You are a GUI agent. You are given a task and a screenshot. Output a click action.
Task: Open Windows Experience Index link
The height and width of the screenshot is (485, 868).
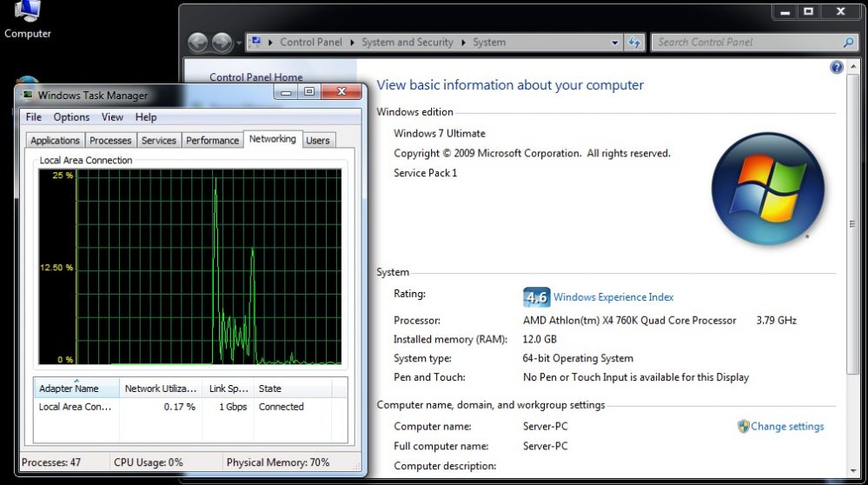(613, 297)
